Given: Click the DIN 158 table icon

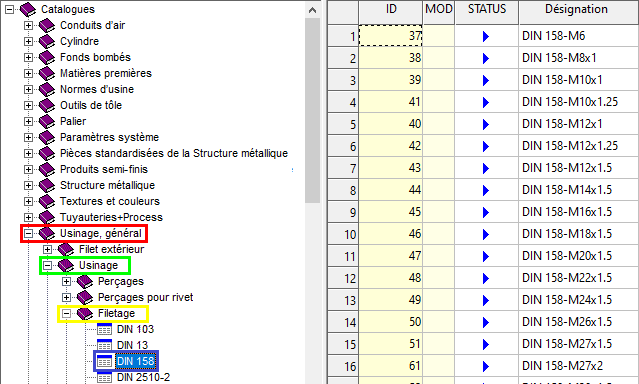Looking at the screenshot, I should coord(104,361).
